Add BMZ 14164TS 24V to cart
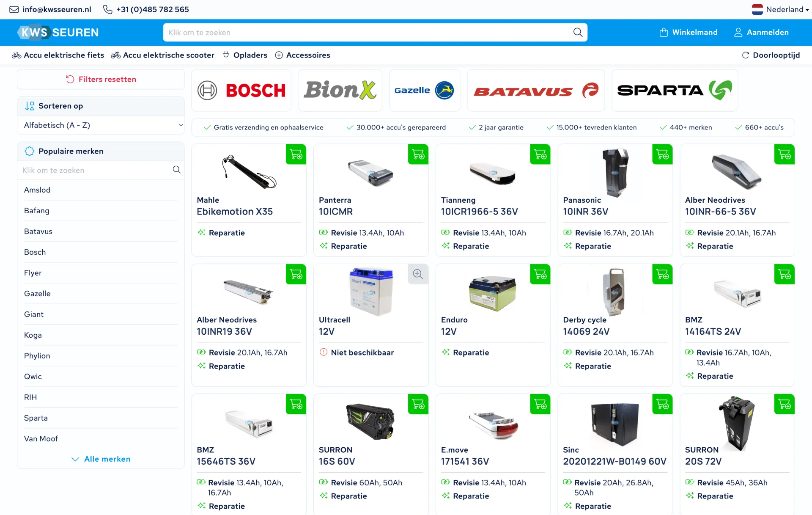 [785, 274]
